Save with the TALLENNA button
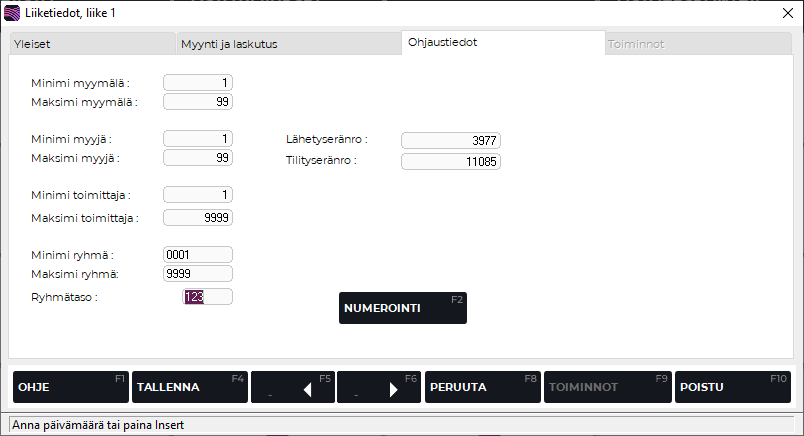The height and width of the screenshot is (436, 804). click(x=189, y=387)
